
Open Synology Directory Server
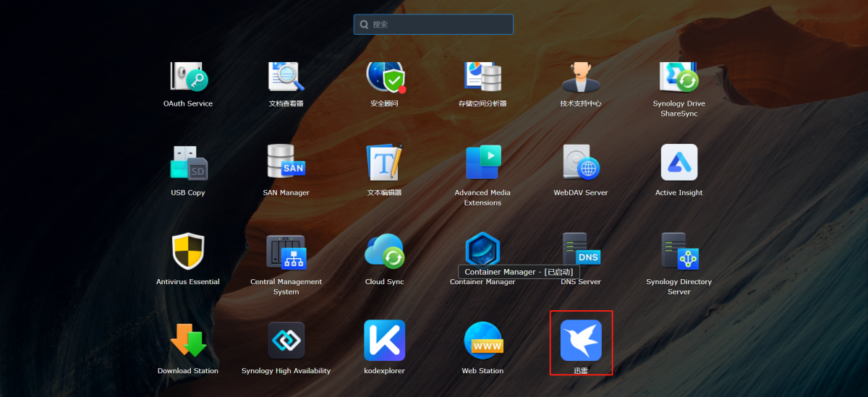point(679,251)
